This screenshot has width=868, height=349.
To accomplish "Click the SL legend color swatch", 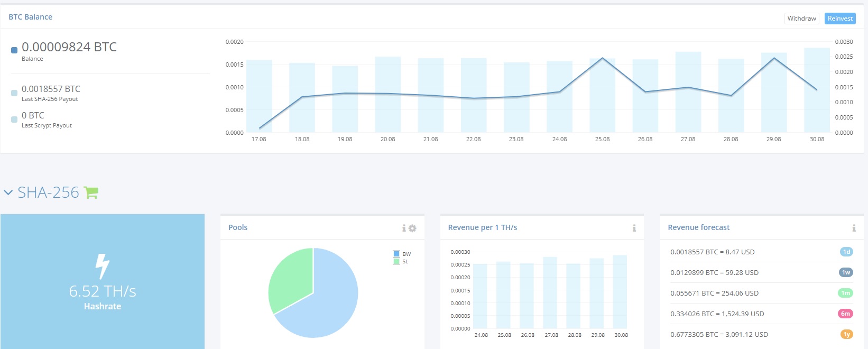I will click(x=396, y=262).
